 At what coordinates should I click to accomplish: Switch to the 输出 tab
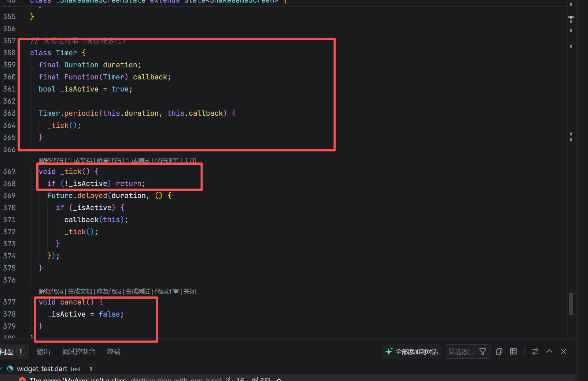(43, 352)
